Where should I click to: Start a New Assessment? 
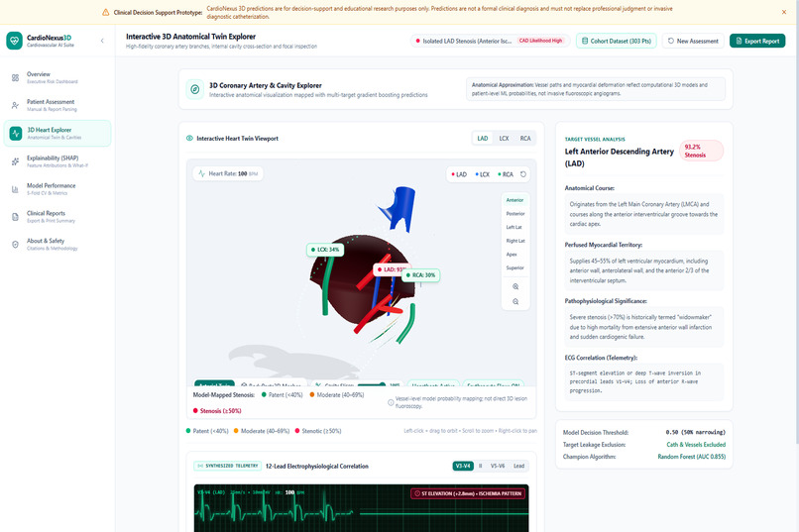[693, 41]
